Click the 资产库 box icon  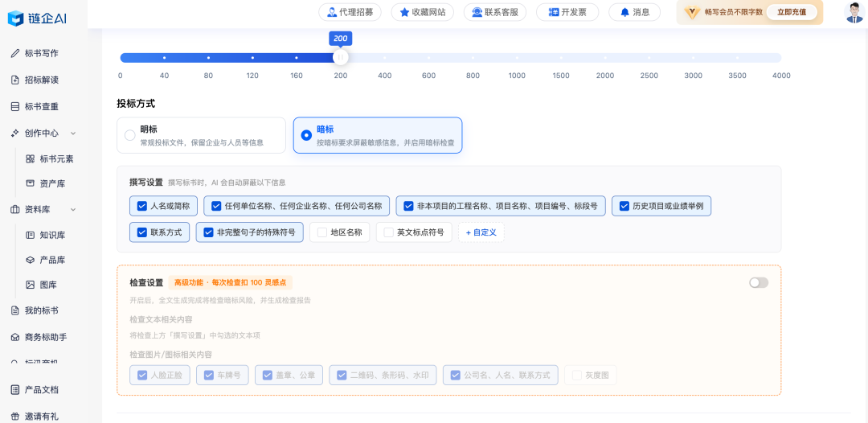tap(31, 183)
